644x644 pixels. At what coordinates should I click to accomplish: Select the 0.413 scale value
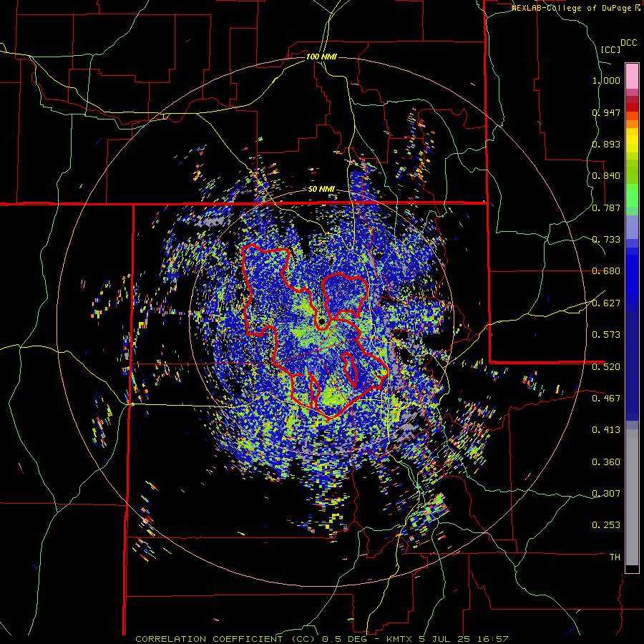click(606, 430)
